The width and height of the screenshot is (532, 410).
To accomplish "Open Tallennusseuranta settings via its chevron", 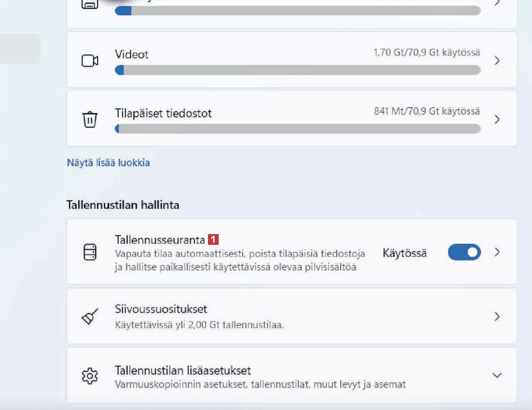I will 497,252.
